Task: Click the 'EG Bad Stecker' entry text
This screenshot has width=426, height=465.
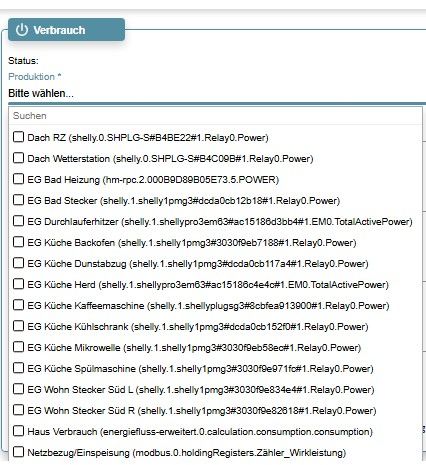Action: [x=184, y=201]
